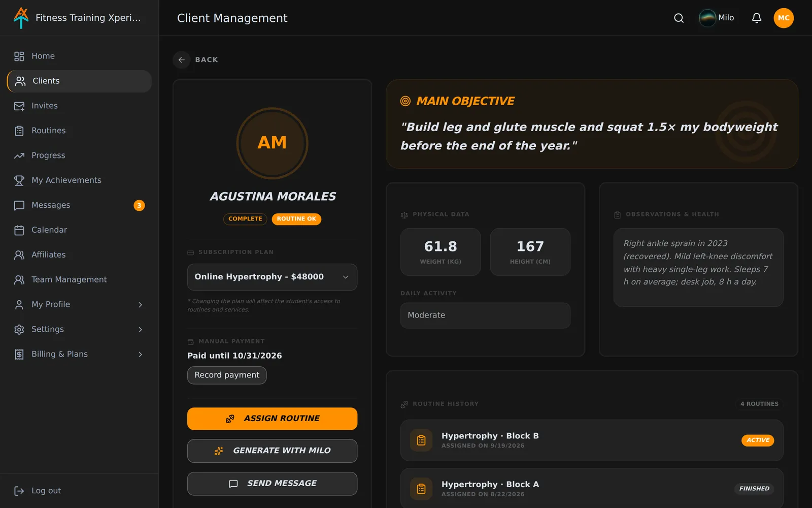
Task: Click the Hypertrophy Block A clipboard icon
Action: coord(421,489)
